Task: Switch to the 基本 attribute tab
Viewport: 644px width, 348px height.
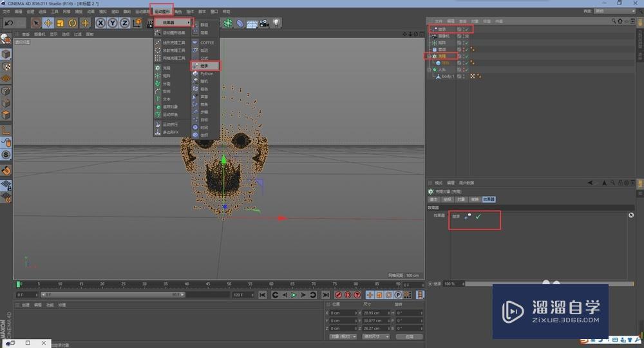Action: 433,199
